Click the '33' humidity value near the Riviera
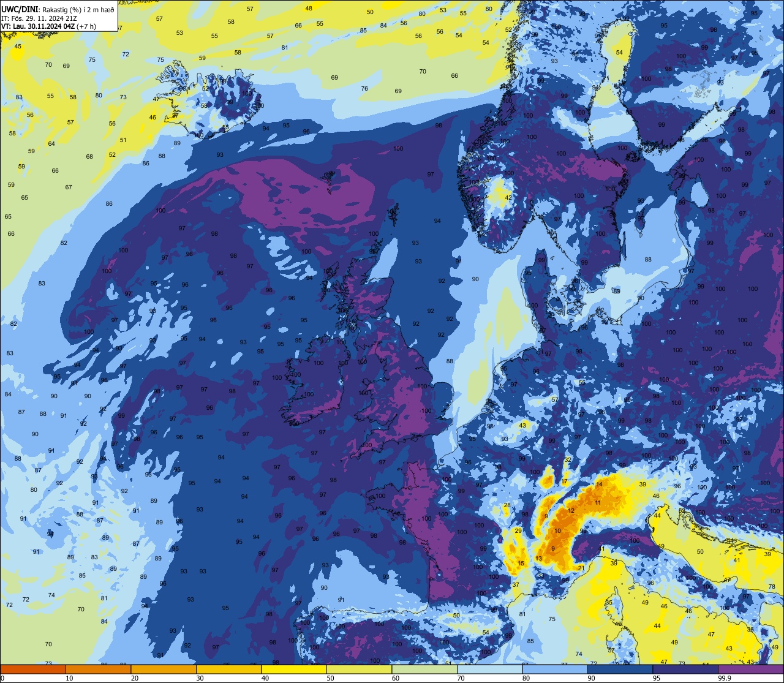The height and width of the screenshot is (683, 784). (x=541, y=575)
